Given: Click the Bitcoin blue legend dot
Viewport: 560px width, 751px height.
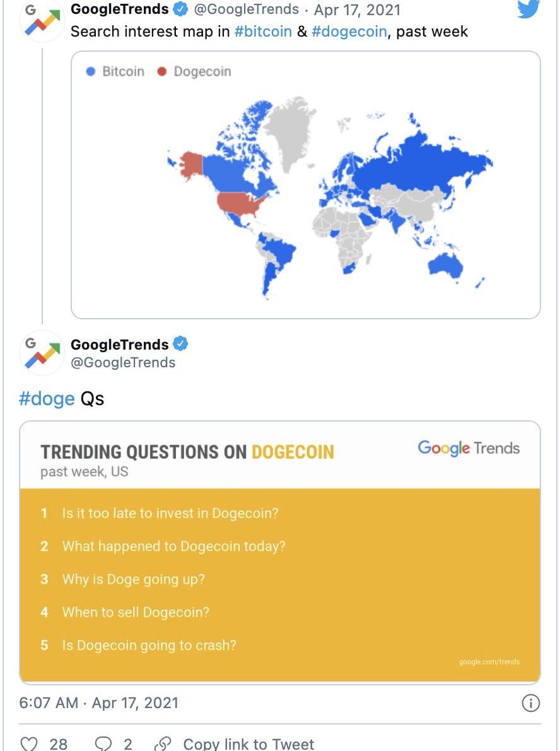Looking at the screenshot, I should click(91, 71).
